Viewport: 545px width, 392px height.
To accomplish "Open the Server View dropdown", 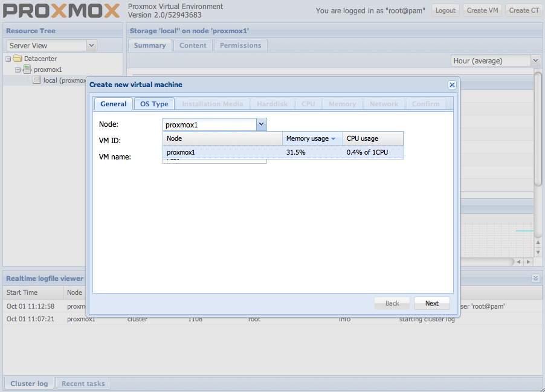I will (91, 45).
